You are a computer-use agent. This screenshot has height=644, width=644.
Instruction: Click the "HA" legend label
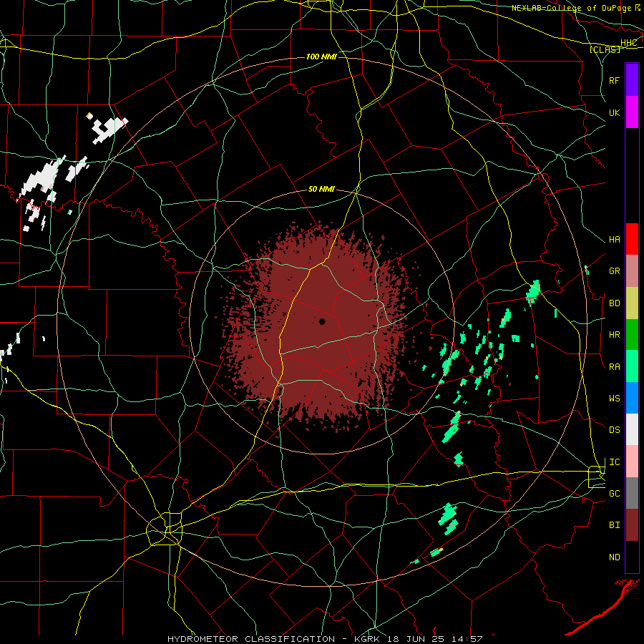pos(615,240)
